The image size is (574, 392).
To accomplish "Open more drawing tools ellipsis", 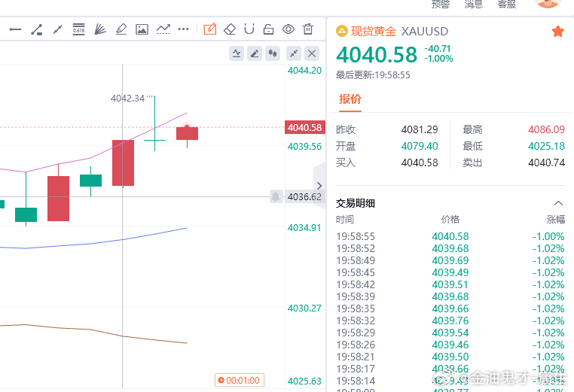I will click(183, 29).
